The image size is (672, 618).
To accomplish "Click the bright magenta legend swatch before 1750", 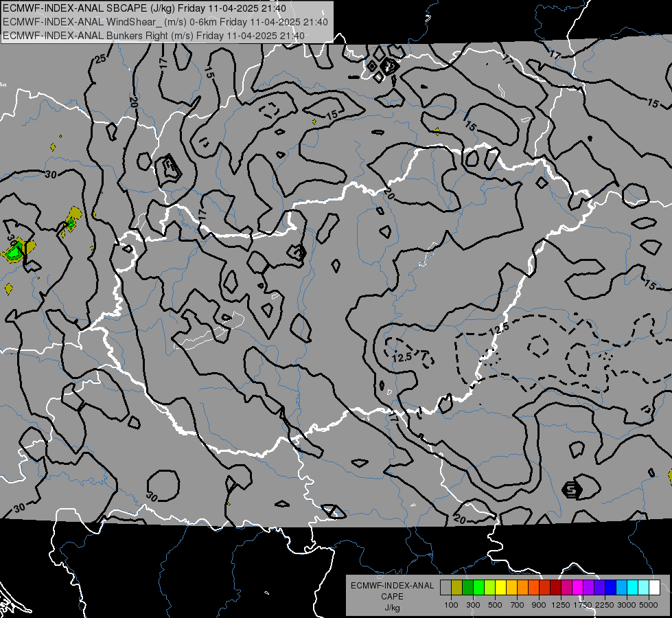I will click(x=578, y=587).
